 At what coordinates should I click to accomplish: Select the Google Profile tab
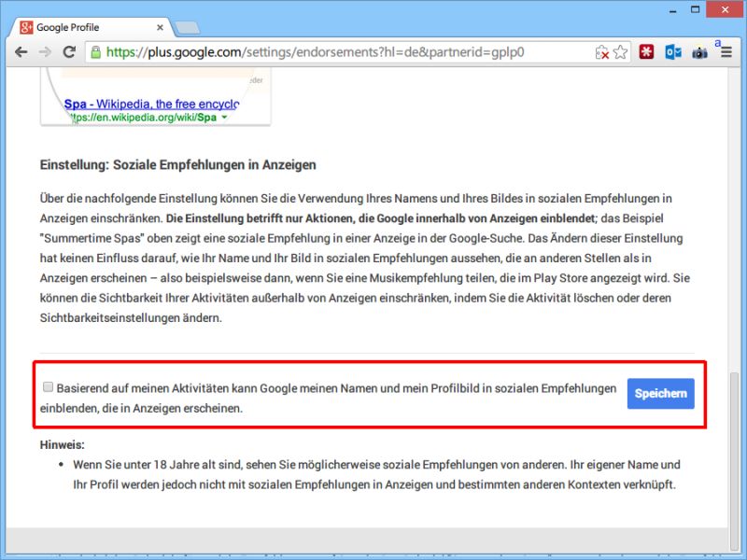coord(91,28)
